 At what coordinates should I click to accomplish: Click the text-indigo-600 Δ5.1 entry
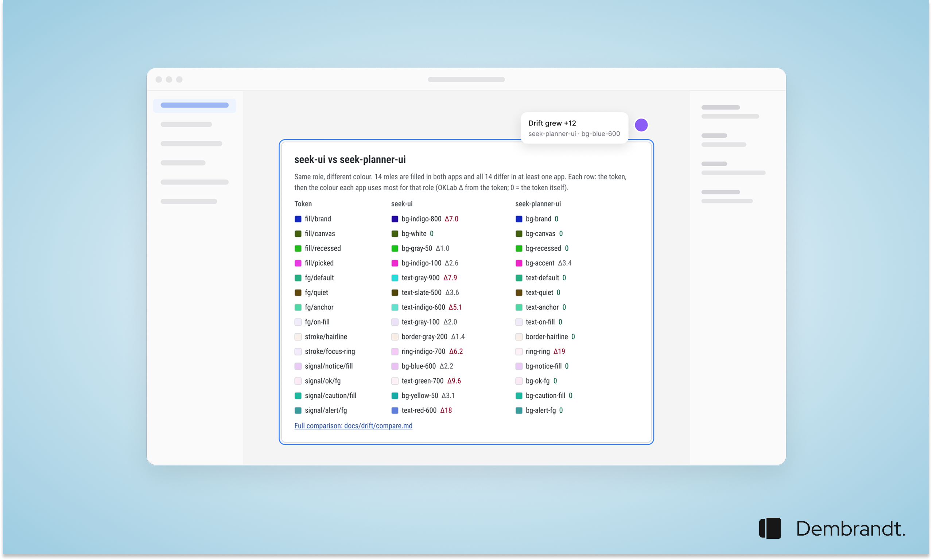[432, 307]
